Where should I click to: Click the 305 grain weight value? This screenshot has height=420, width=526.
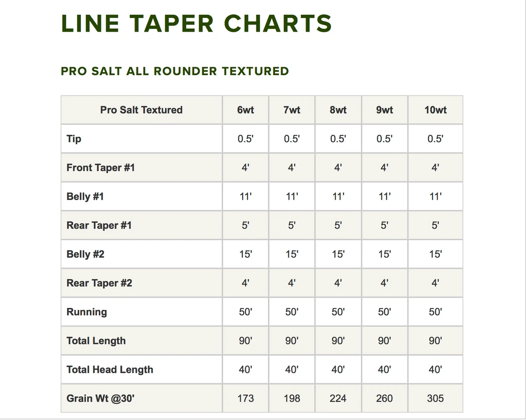[x=435, y=398]
